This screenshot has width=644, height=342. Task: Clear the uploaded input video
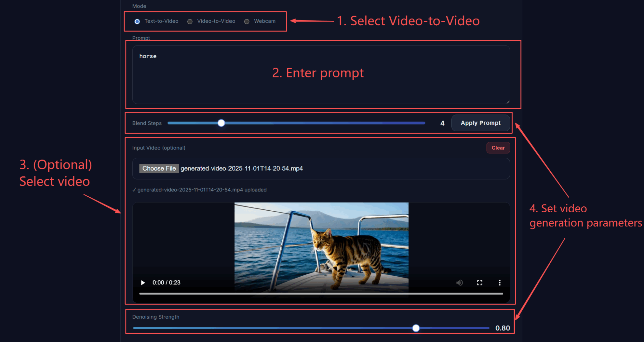pyautogui.click(x=498, y=148)
